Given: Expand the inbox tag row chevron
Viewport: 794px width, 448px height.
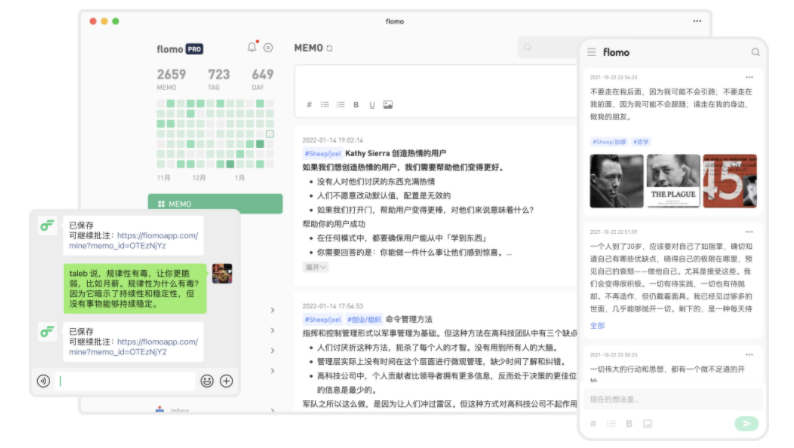Looking at the screenshot, I should click(x=272, y=410).
